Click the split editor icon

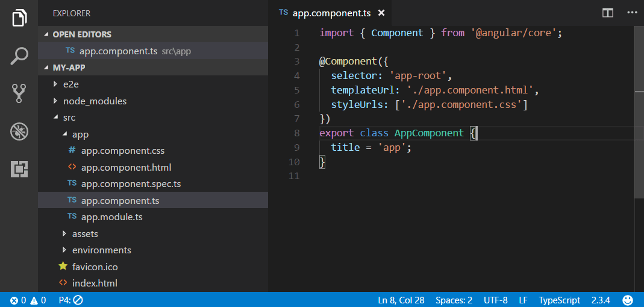point(608,13)
